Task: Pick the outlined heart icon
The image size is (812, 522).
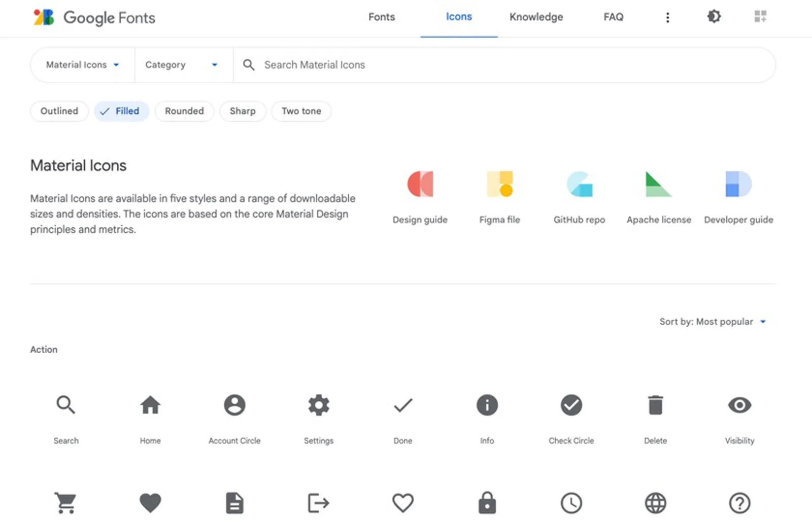Action: coord(403,503)
